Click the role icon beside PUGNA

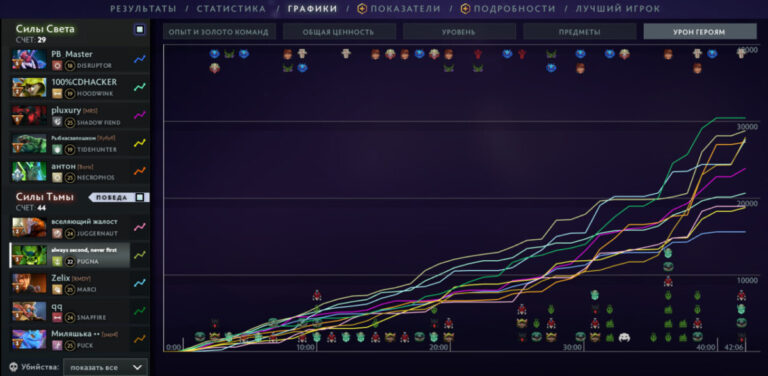[x=57, y=261]
